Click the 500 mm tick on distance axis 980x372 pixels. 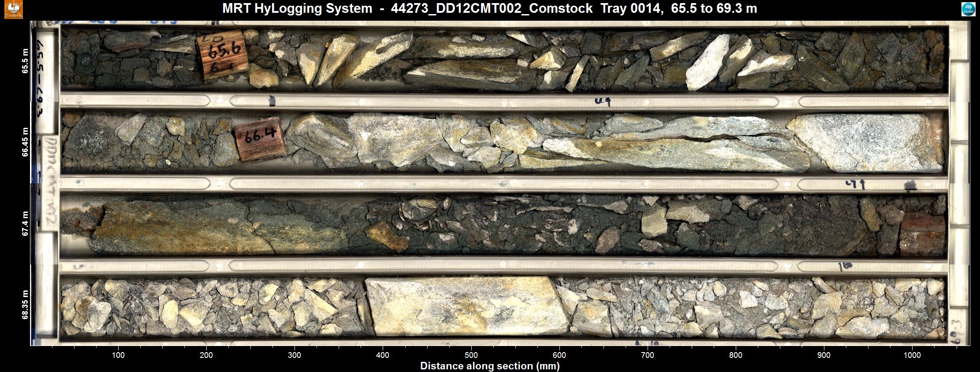471,355
